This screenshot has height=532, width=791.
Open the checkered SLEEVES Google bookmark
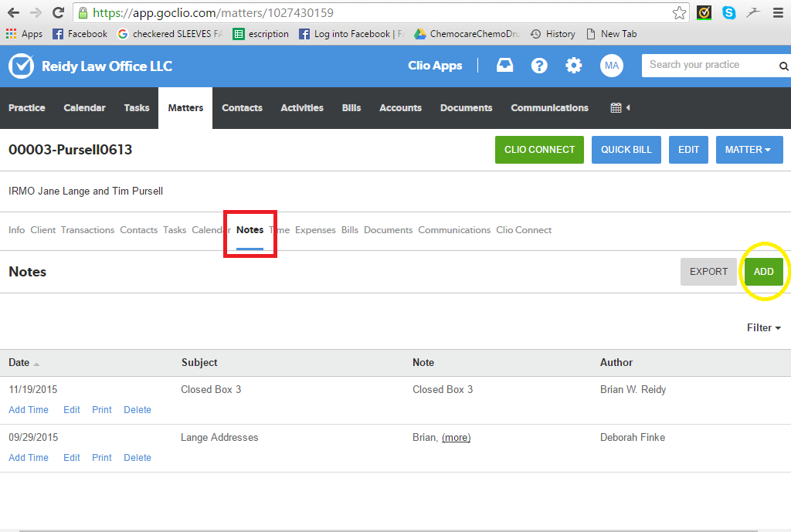tap(169, 34)
